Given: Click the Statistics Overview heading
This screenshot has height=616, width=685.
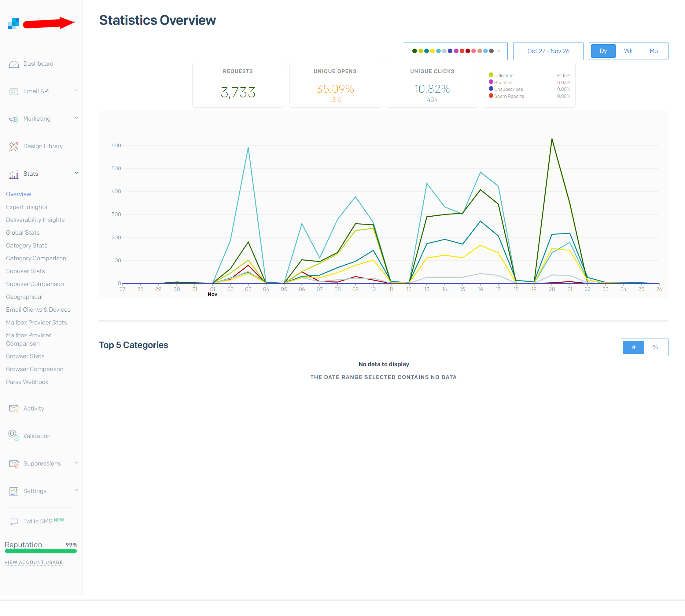Looking at the screenshot, I should (x=157, y=20).
